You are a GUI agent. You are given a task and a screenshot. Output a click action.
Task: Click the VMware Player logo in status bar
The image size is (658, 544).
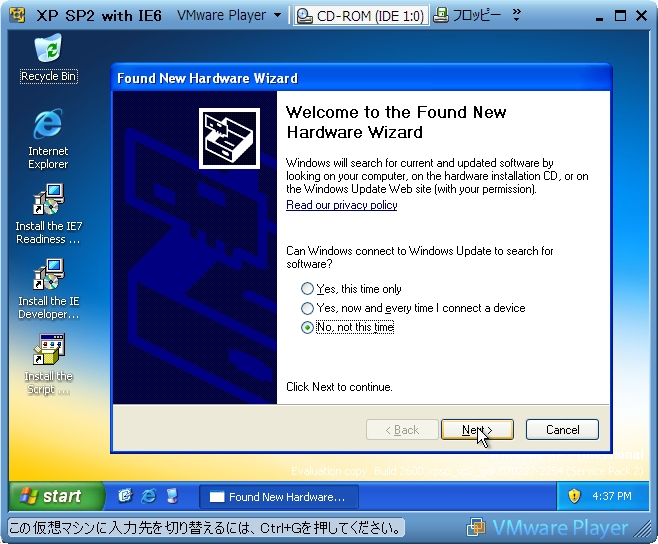547,528
